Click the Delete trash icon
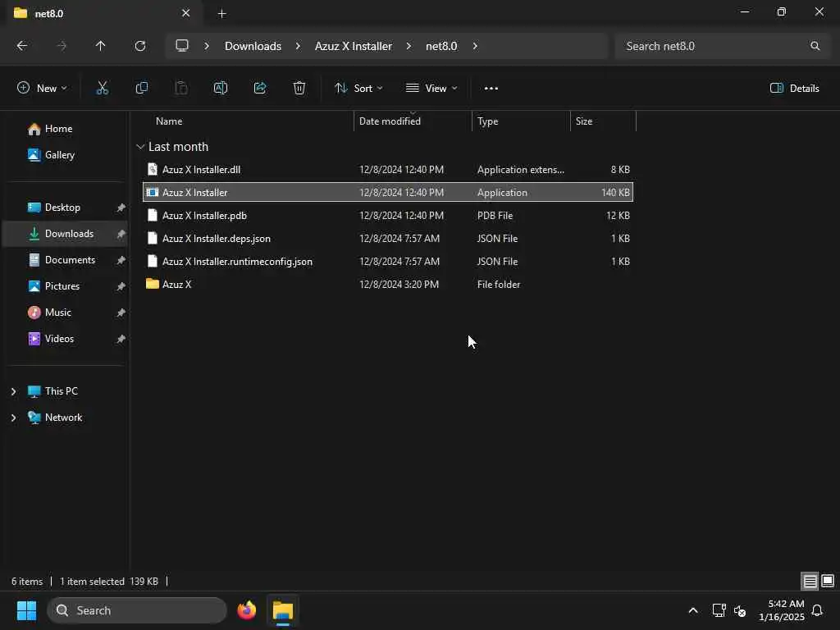The width and height of the screenshot is (840, 630). tap(299, 89)
